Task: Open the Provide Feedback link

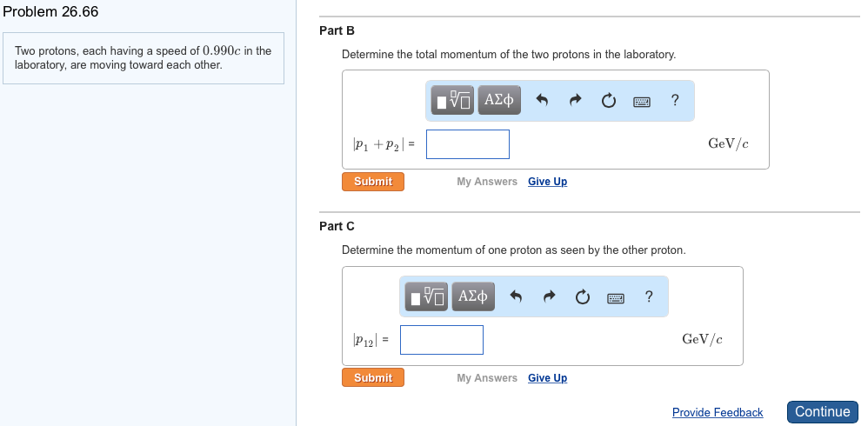Action: point(718,412)
